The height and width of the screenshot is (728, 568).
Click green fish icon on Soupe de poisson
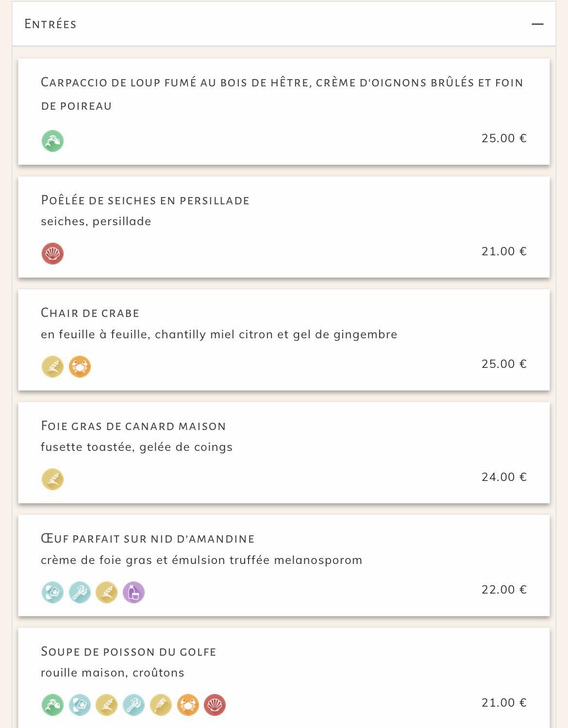tap(52, 705)
